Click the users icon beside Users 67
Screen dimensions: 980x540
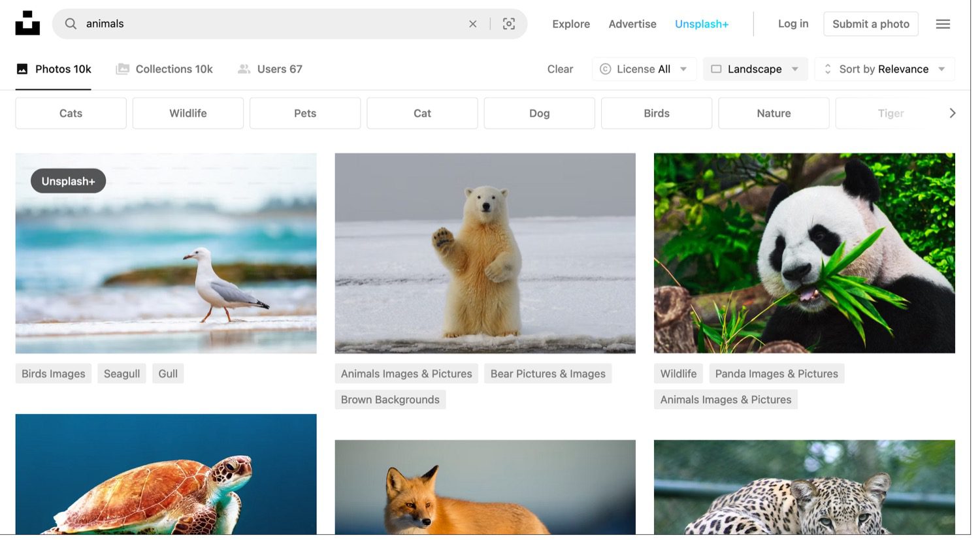pyautogui.click(x=244, y=69)
